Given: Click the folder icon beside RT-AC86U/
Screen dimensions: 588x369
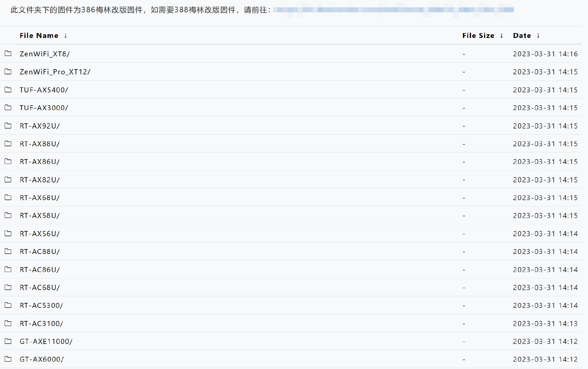Looking at the screenshot, I should click(x=8, y=269).
